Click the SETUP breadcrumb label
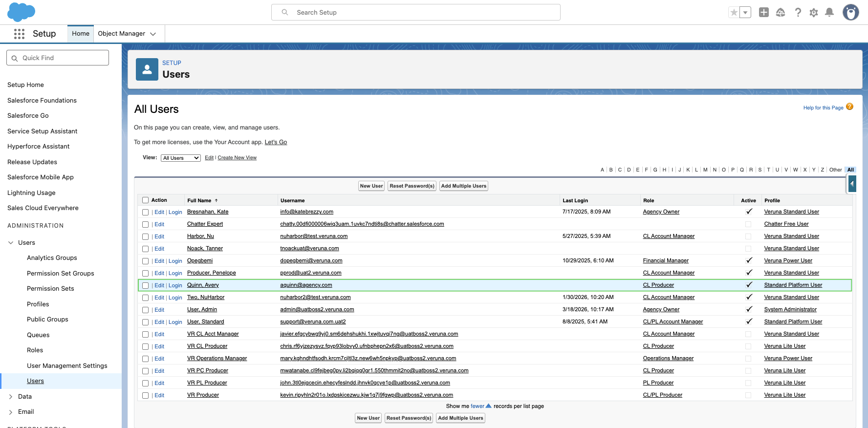868x428 pixels. 172,63
